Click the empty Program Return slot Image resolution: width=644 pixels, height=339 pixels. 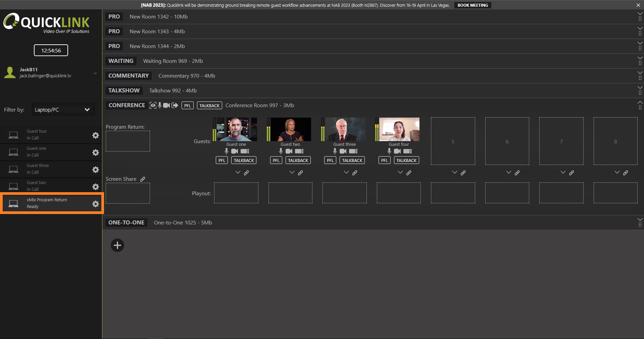click(128, 141)
